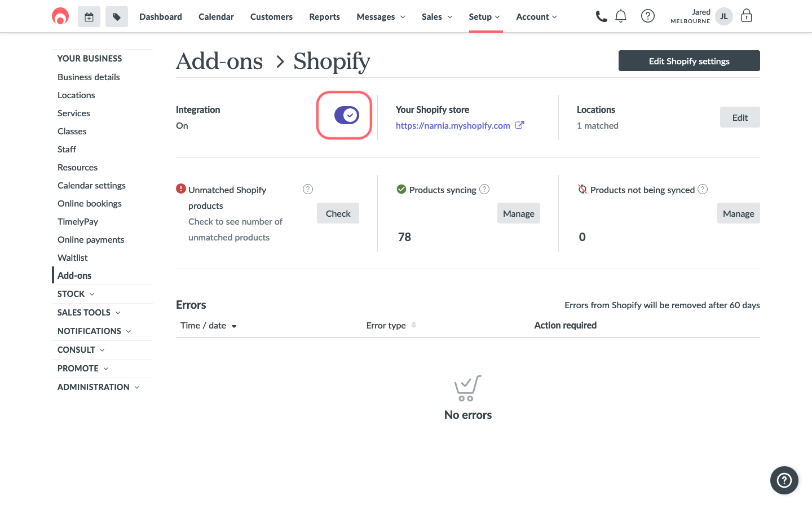The width and height of the screenshot is (812, 508).
Task: Sort errors by Time / date column
Action: point(209,326)
